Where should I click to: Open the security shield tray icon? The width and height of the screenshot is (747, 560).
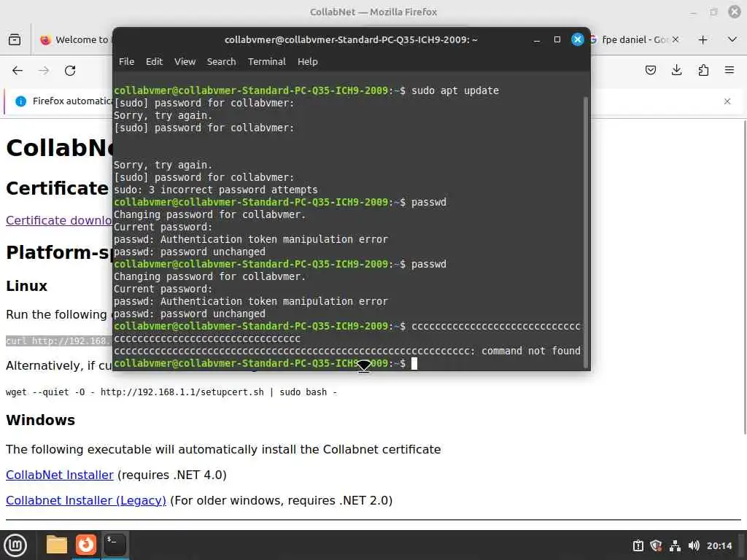(656, 545)
